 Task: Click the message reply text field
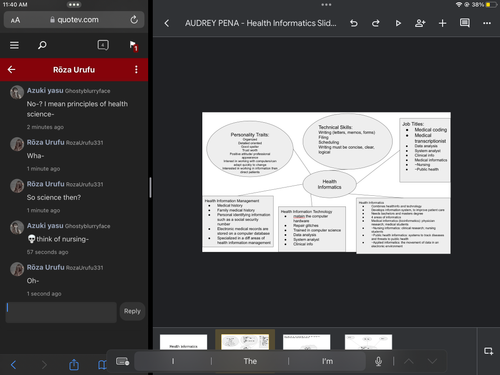61,312
